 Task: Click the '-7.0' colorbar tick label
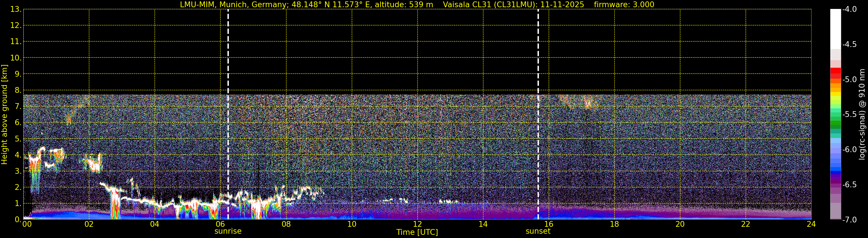point(850,220)
